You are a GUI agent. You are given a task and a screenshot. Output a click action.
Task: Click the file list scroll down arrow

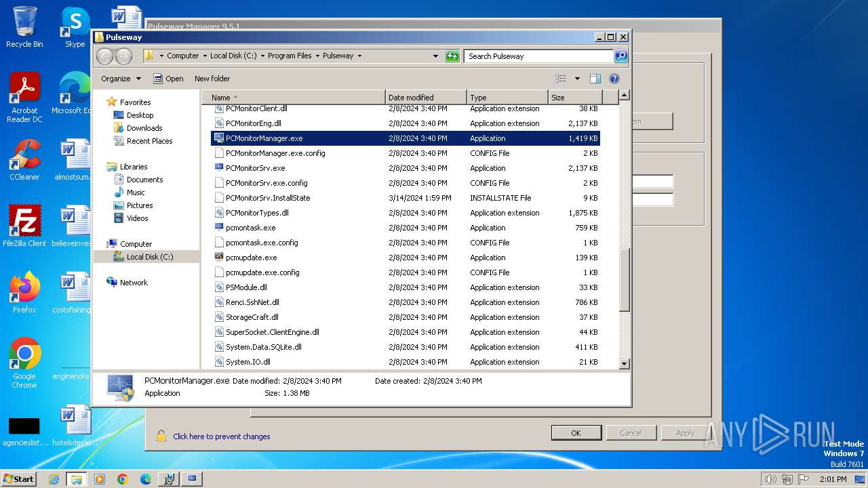[x=625, y=364]
